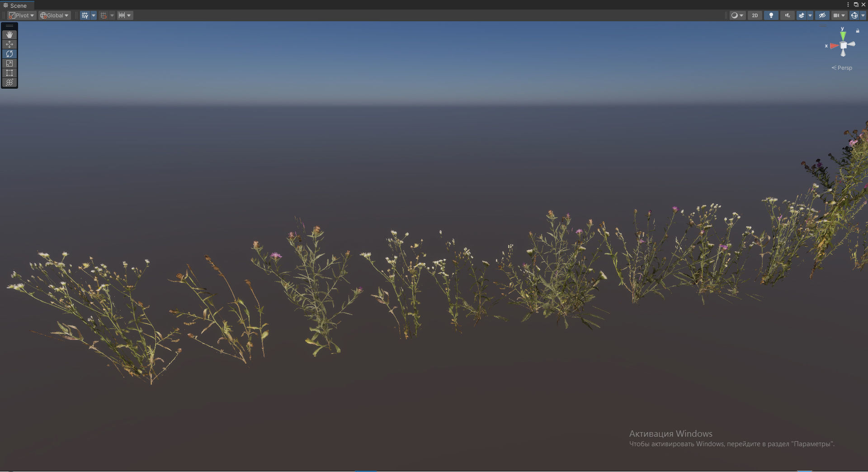Open the gizmos dropdown arrow
The image size is (868, 472).
[863, 15]
